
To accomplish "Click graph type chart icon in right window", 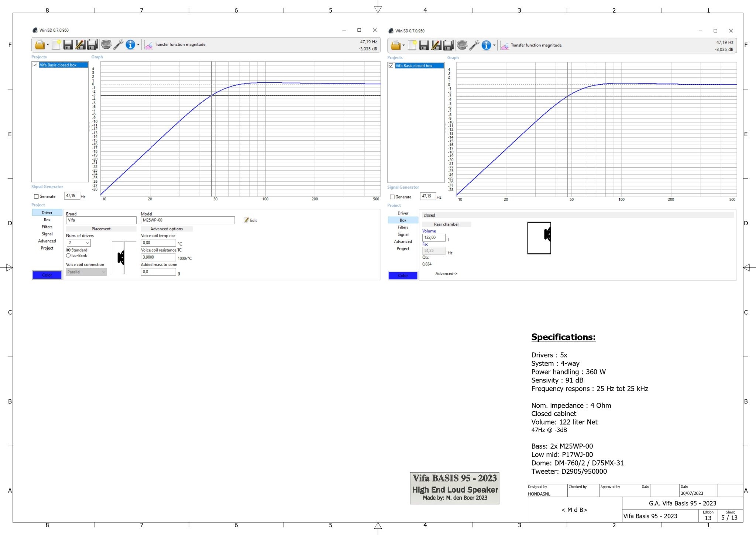I will pos(504,46).
